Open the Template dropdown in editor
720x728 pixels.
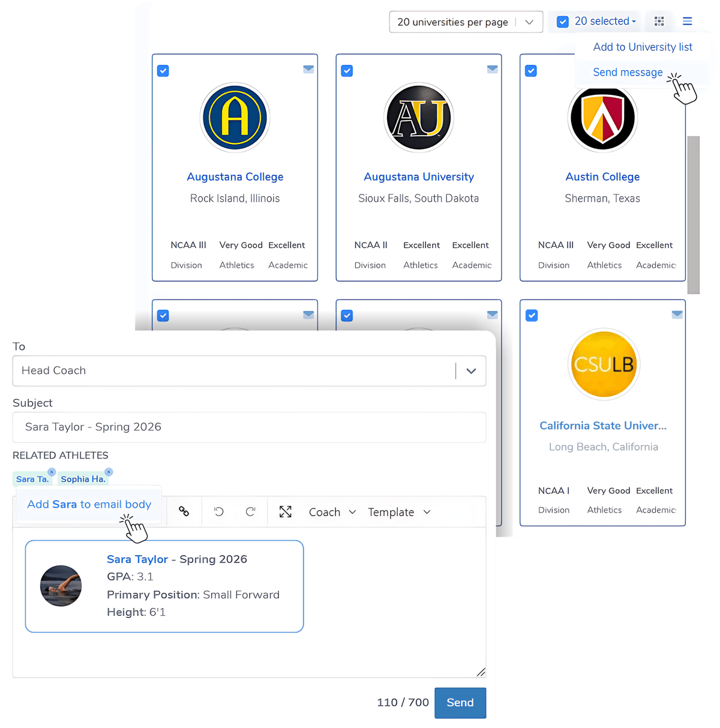point(399,513)
